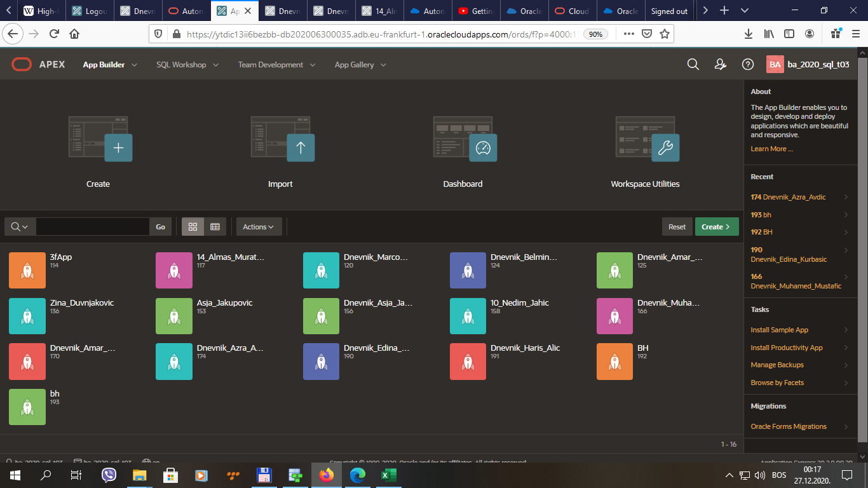Open Microsoft Edge from the taskbar
The width and height of the screenshot is (868, 488).
[358, 475]
